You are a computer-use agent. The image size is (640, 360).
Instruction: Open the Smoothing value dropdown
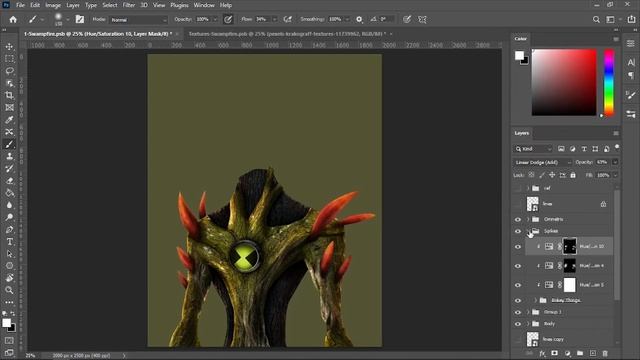click(347, 19)
